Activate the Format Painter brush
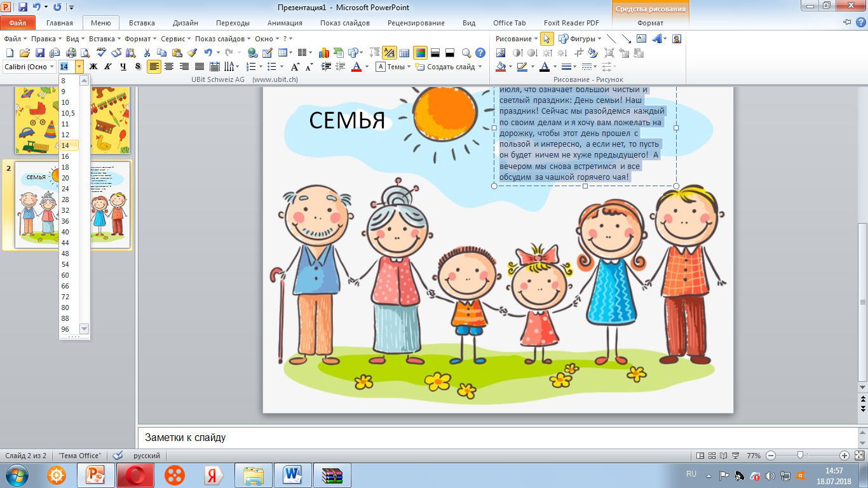The image size is (868, 488). (192, 53)
